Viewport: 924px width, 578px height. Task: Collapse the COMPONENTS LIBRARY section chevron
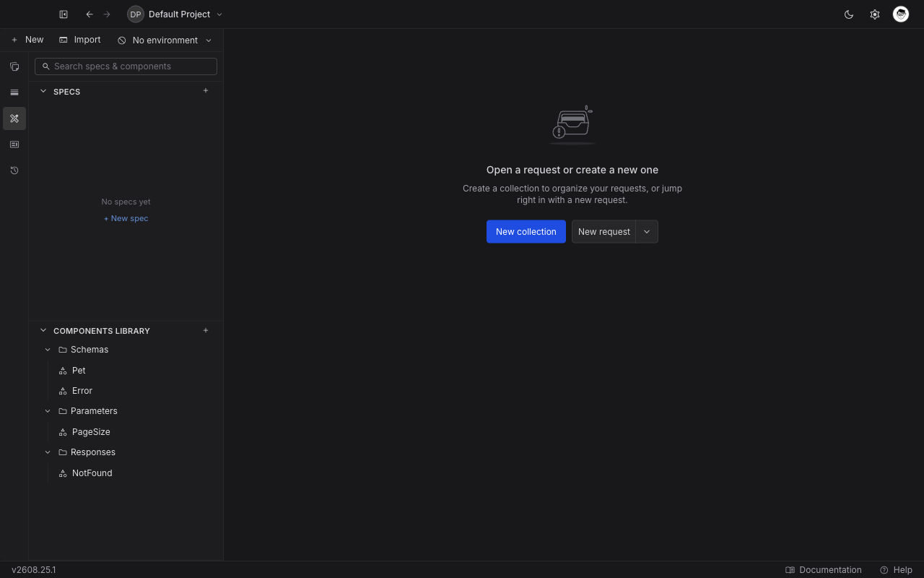click(x=43, y=330)
